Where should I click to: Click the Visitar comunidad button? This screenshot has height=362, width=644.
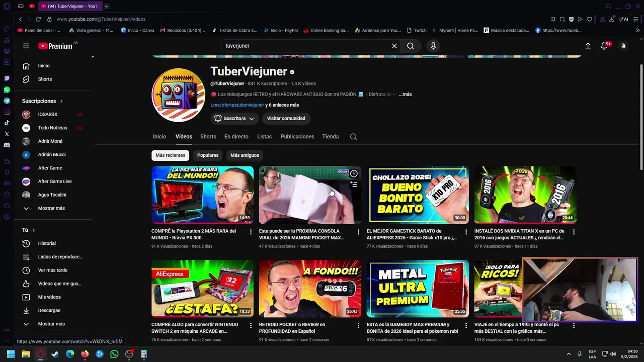[x=286, y=119]
